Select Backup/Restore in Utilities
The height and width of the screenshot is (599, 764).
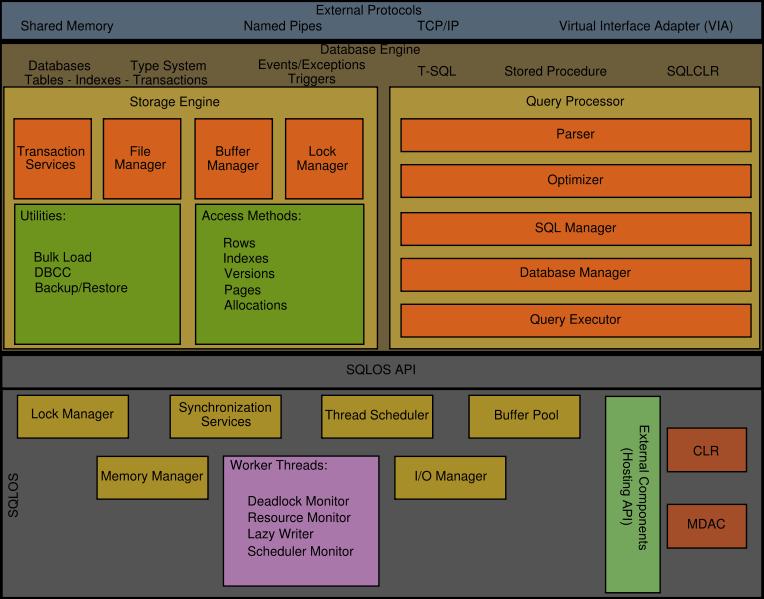[x=81, y=288]
